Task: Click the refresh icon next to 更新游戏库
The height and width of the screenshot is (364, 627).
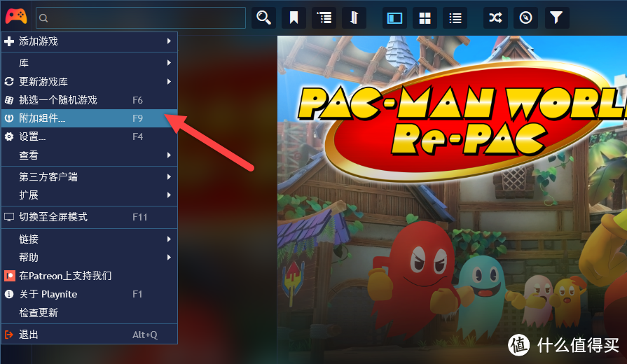Action: [x=9, y=81]
